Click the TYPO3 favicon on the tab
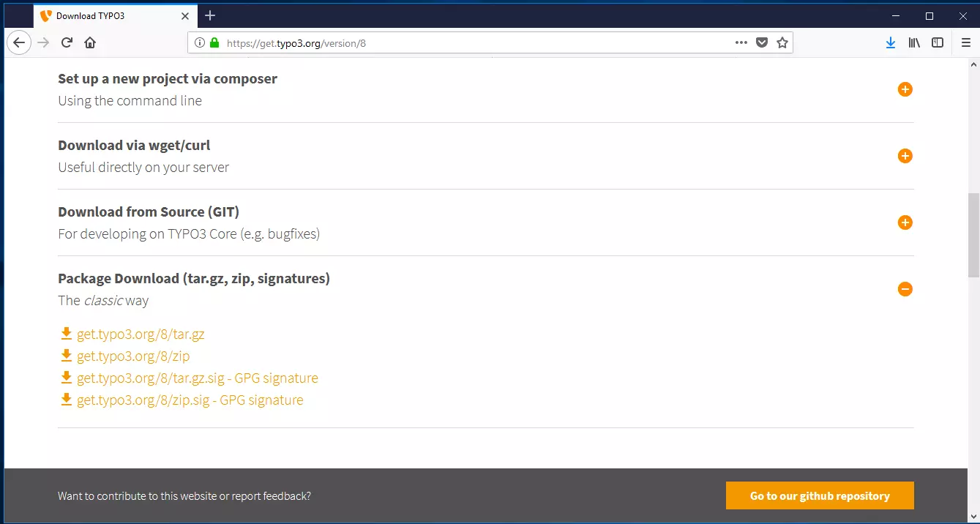 click(x=46, y=15)
